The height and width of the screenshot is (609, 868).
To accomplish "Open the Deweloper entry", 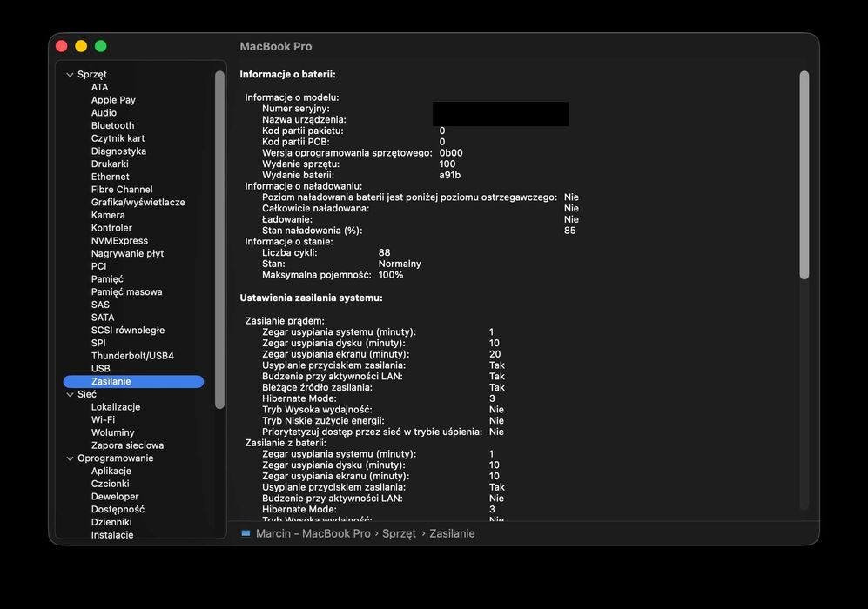I will (115, 496).
